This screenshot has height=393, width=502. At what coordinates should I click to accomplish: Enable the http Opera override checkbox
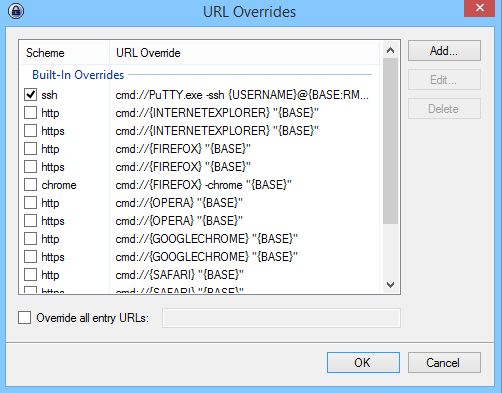click(30, 203)
